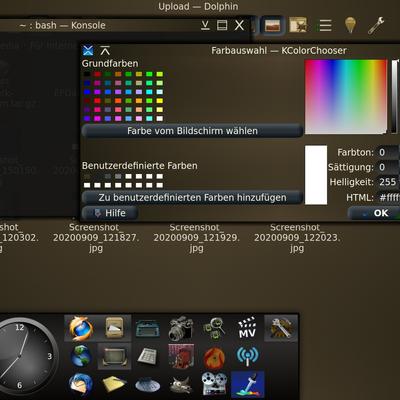Screen dimensions: 400x400
Task: Click the Konsole keep-below button
Action: pyautogui.click(x=205, y=25)
